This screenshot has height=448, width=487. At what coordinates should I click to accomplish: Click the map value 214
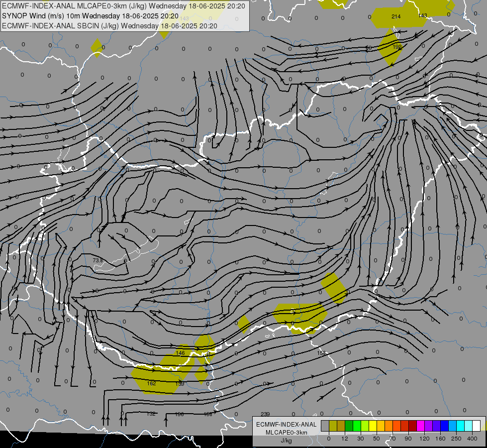pyautogui.click(x=396, y=16)
